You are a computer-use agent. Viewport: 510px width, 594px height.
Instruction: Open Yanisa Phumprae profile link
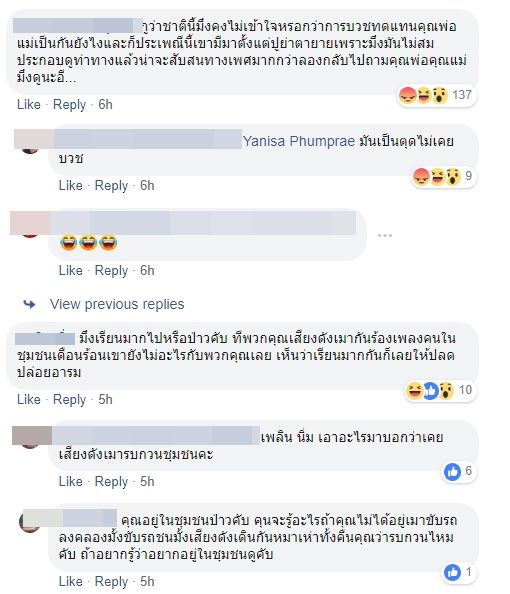coord(299,141)
